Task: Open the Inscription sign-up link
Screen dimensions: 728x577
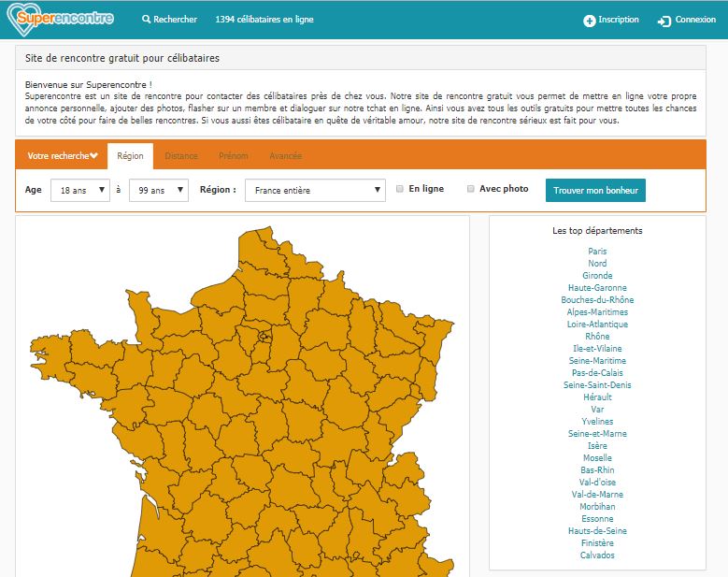Action: [611, 20]
